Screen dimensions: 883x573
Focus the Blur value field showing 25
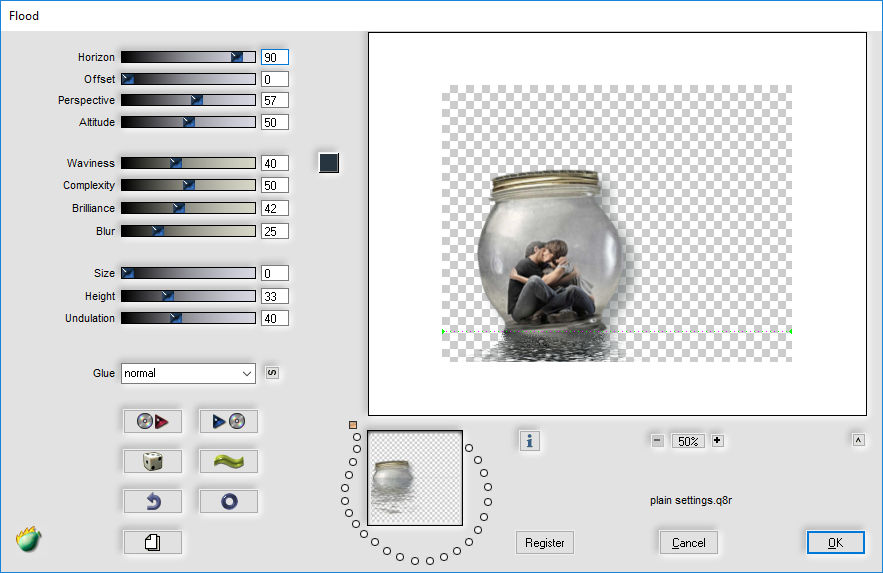(275, 231)
